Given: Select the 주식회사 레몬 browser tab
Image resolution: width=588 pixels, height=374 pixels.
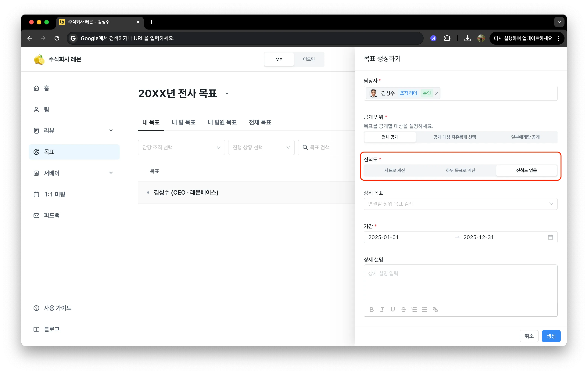Looking at the screenshot, I should click(100, 22).
